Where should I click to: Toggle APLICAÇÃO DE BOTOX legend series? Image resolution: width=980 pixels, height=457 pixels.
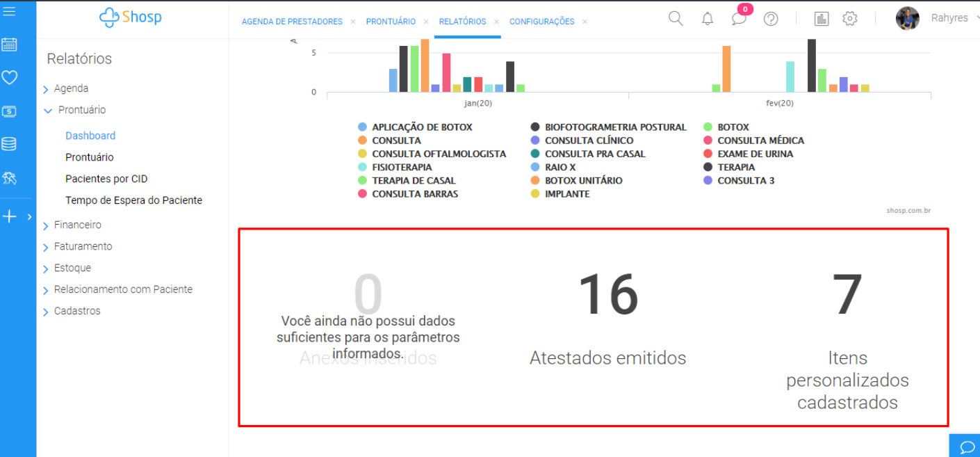[x=421, y=127]
